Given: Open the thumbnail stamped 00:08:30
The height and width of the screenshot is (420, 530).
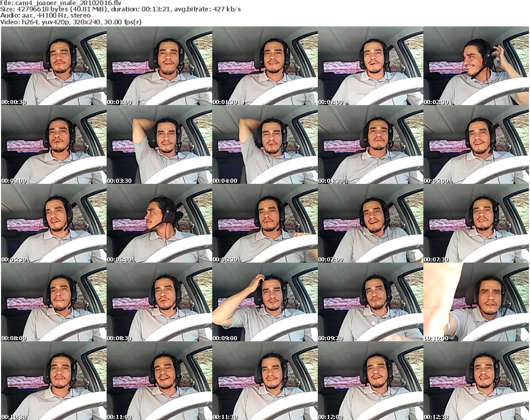Looking at the screenshot, I should (x=159, y=302).
